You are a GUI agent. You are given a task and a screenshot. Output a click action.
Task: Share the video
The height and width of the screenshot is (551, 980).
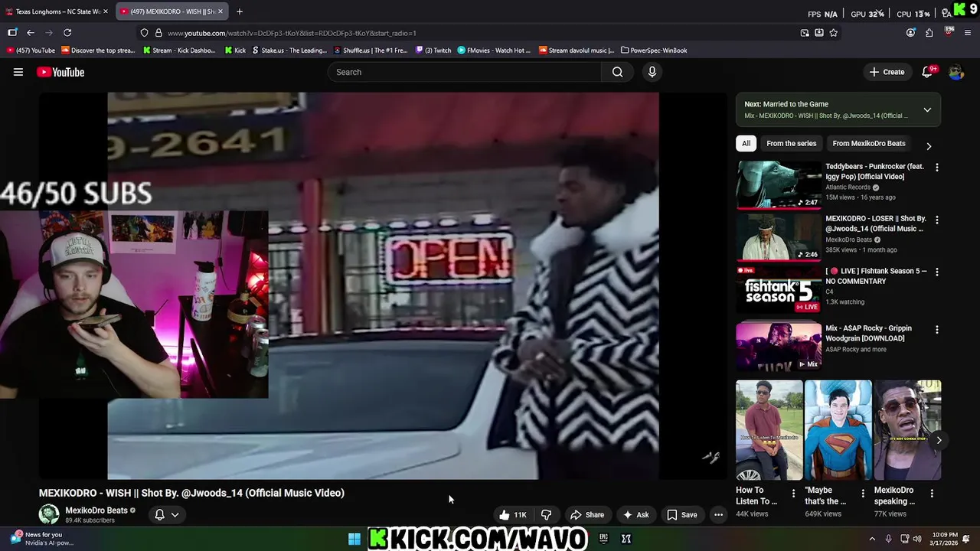(587, 515)
